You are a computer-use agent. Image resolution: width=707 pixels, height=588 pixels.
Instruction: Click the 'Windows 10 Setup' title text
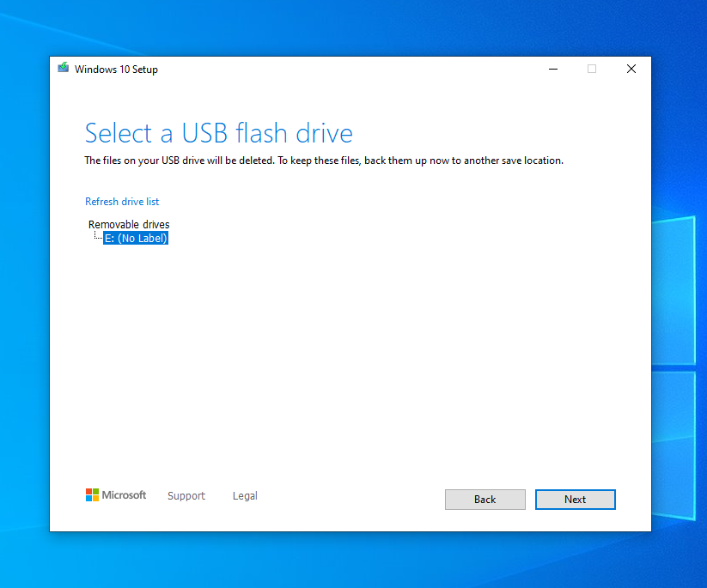tap(116, 70)
